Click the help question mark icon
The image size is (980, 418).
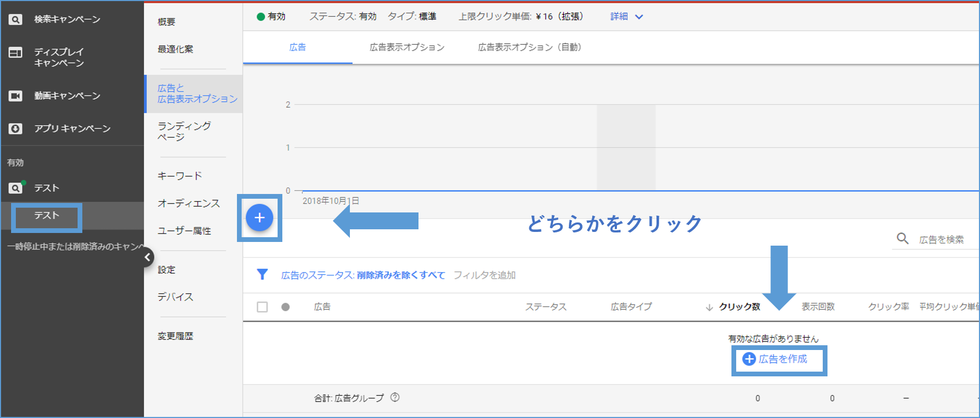pos(395,397)
